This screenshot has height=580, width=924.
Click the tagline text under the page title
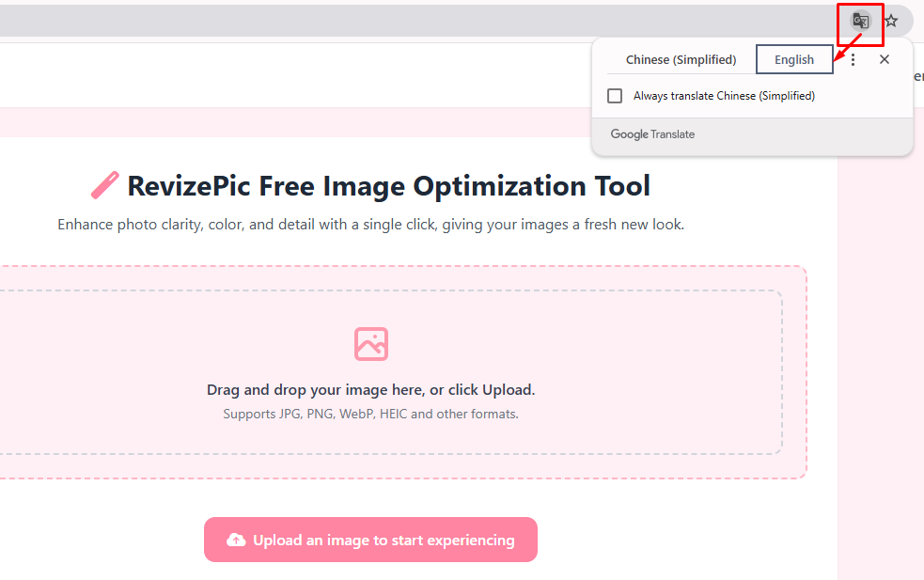(x=370, y=224)
